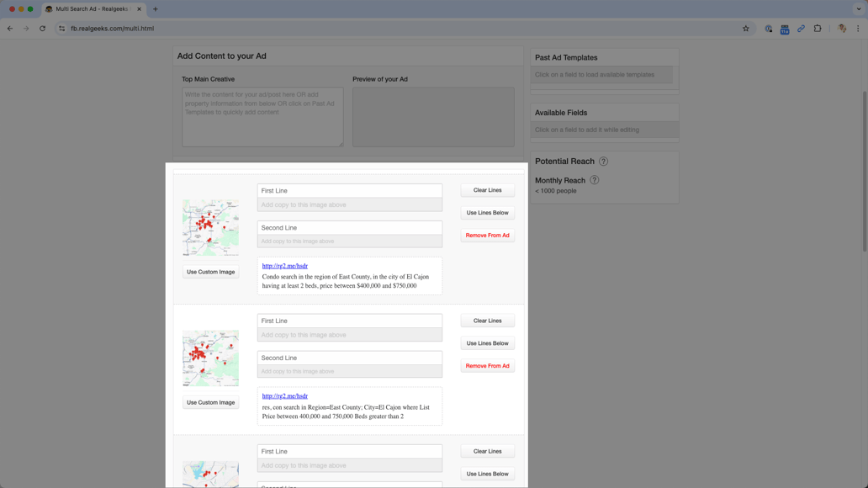Click the browser profile avatar icon
Image resolution: width=868 pixels, height=488 pixels.
click(x=841, y=28)
